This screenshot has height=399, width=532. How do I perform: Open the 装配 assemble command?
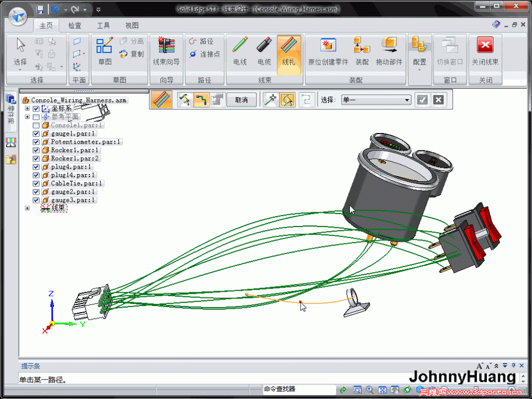point(362,52)
